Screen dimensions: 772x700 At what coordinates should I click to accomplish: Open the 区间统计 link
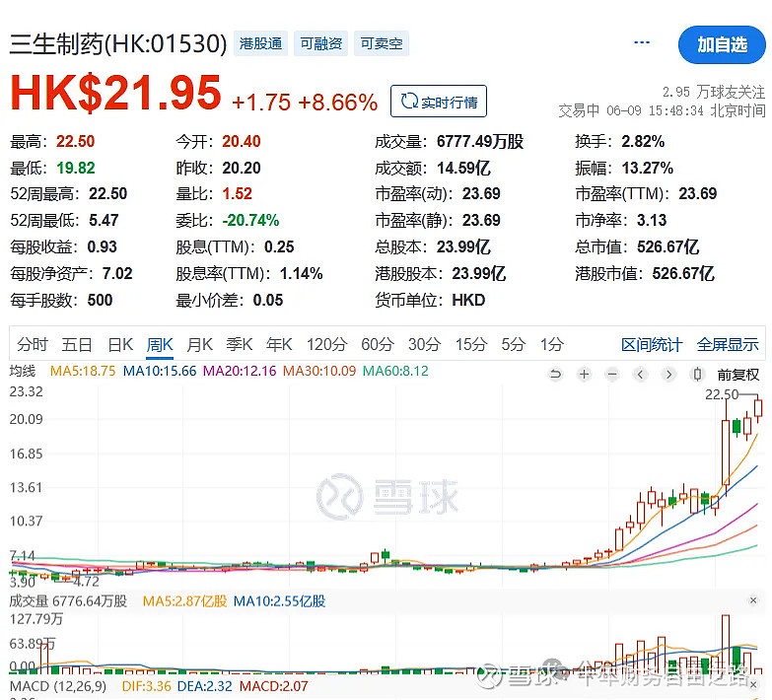pos(652,345)
